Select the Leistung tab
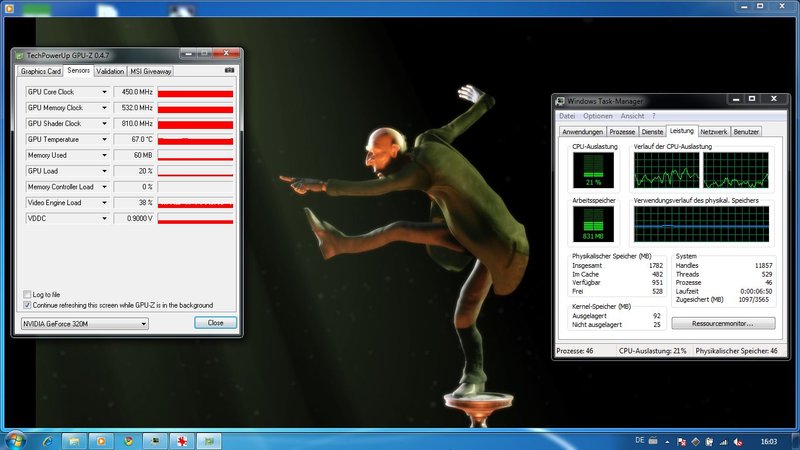Viewport: 800px width, 450px height. (682, 131)
